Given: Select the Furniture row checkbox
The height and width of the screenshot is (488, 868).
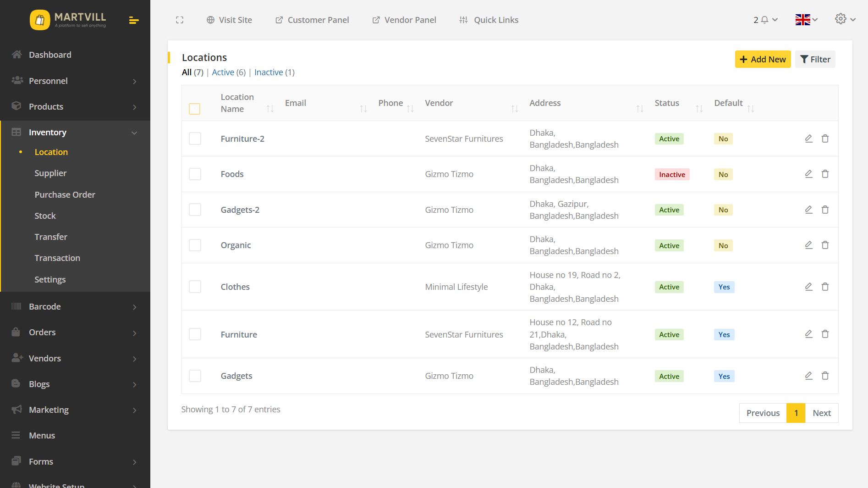Looking at the screenshot, I should click(x=195, y=334).
